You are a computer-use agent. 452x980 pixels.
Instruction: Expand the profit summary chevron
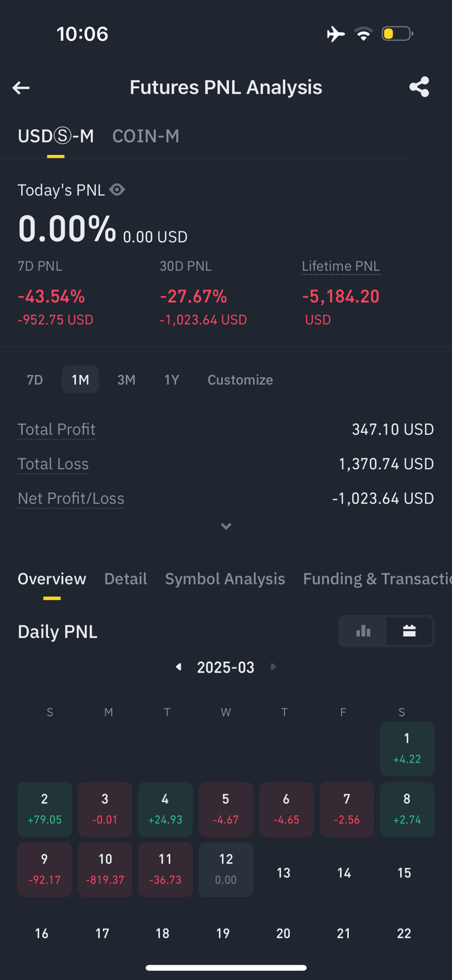(x=226, y=526)
